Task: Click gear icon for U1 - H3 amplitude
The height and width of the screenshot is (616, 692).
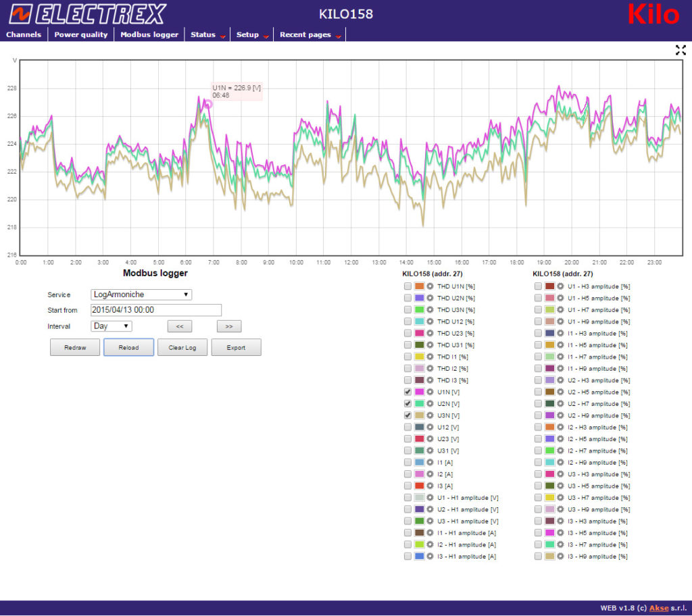Action: (x=560, y=286)
